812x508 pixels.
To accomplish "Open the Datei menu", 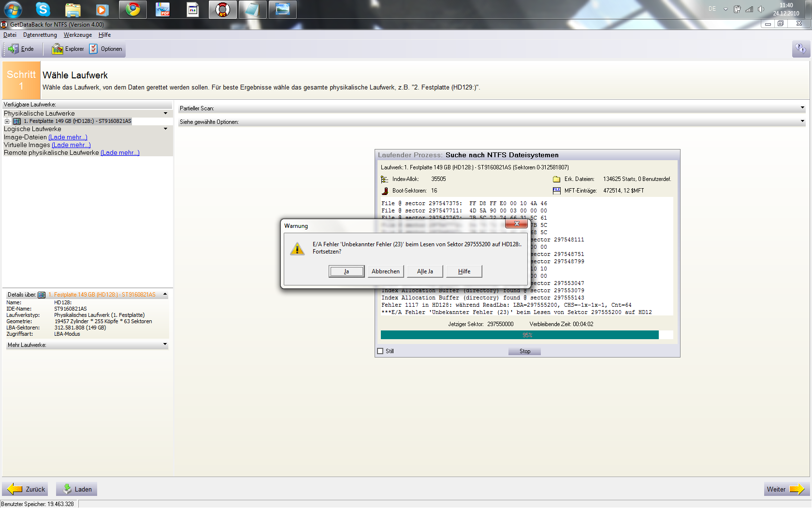I will (x=10, y=35).
